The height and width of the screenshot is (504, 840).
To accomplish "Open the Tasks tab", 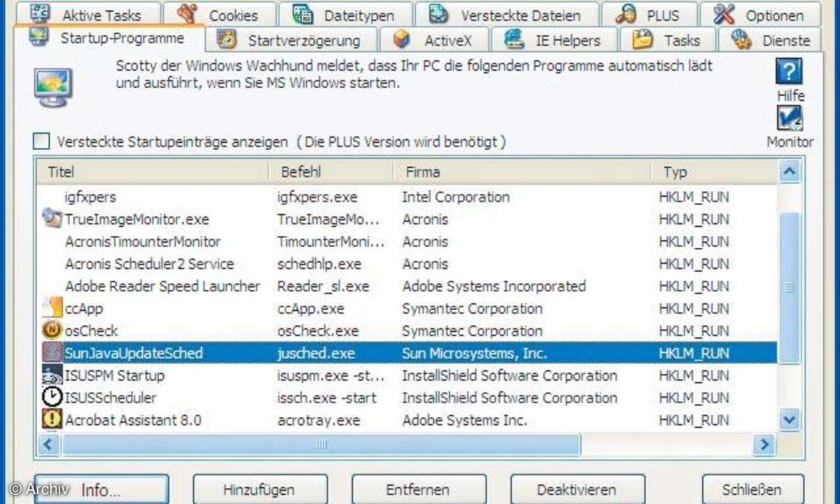I will 668,40.
